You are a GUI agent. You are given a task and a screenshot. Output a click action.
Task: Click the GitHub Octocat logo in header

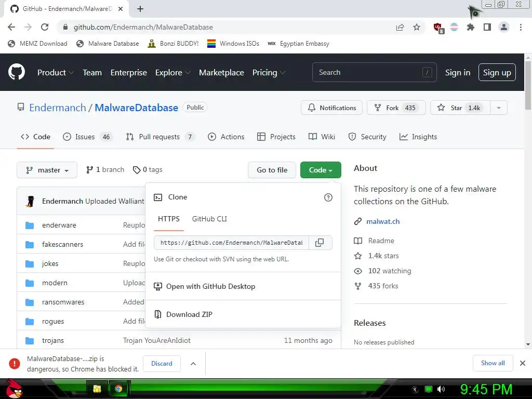(17, 72)
